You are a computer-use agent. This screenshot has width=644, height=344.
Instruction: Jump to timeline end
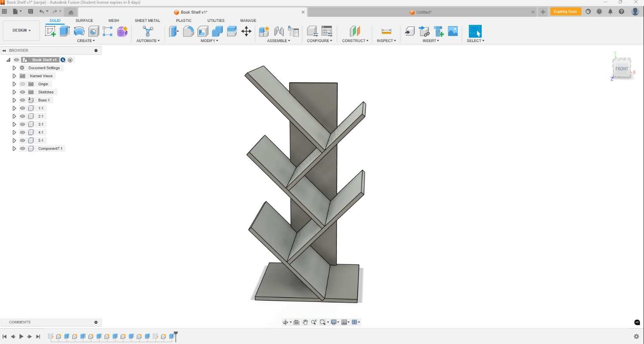tap(38, 337)
